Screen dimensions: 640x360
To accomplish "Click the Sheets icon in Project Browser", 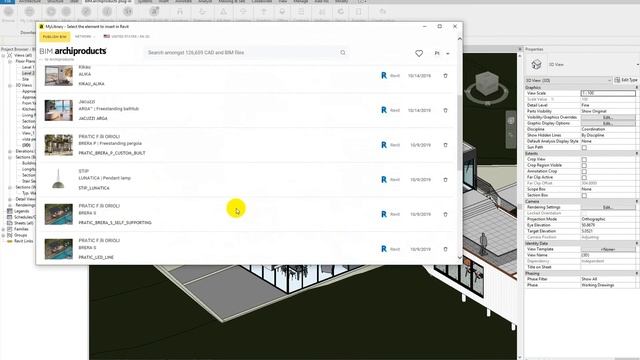I will pos(10,223).
